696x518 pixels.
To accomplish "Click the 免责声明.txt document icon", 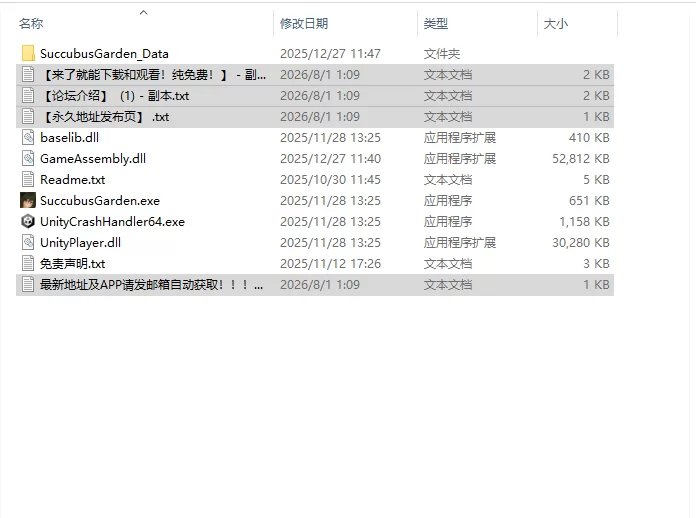I will (x=28, y=264).
